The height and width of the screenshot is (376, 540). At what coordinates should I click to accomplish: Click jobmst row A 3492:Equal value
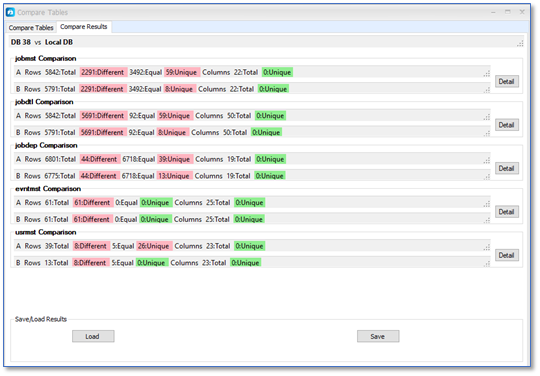145,72
